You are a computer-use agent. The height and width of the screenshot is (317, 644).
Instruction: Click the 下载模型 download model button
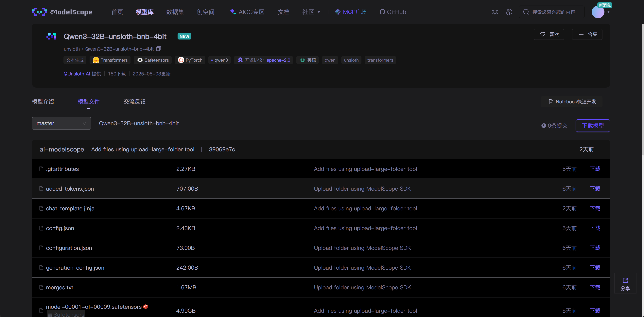point(593,126)
